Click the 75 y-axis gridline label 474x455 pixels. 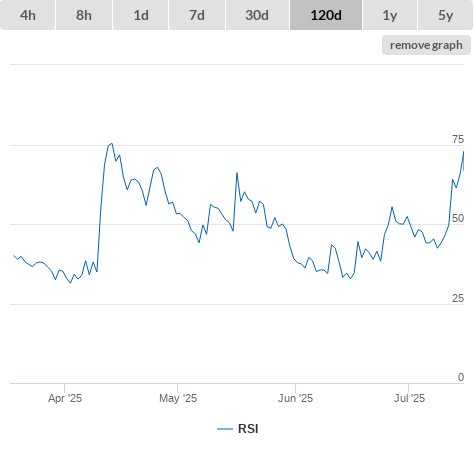tap(458, 139)
